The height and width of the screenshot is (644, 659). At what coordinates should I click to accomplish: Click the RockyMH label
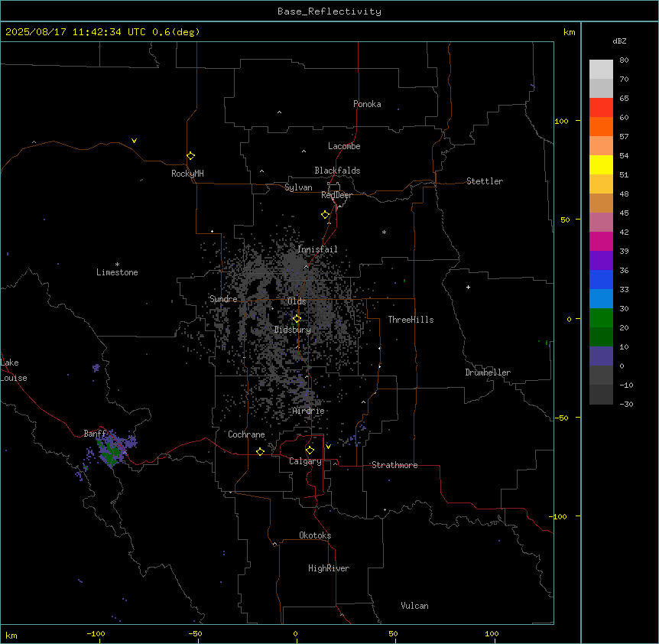tap(187, 174)
